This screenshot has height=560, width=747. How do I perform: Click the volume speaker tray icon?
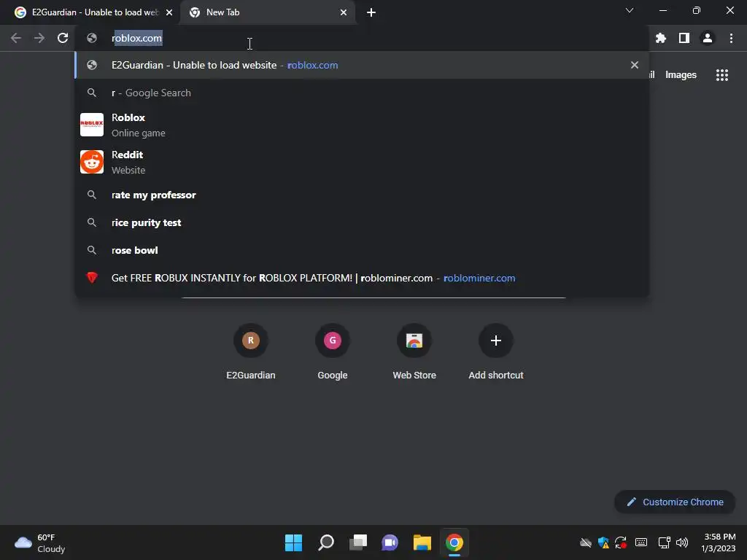[x=682, y=542]
